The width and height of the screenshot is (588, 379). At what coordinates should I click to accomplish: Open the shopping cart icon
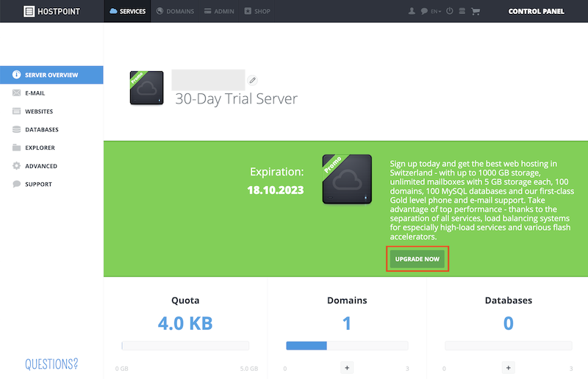click(x=476, y=11)
